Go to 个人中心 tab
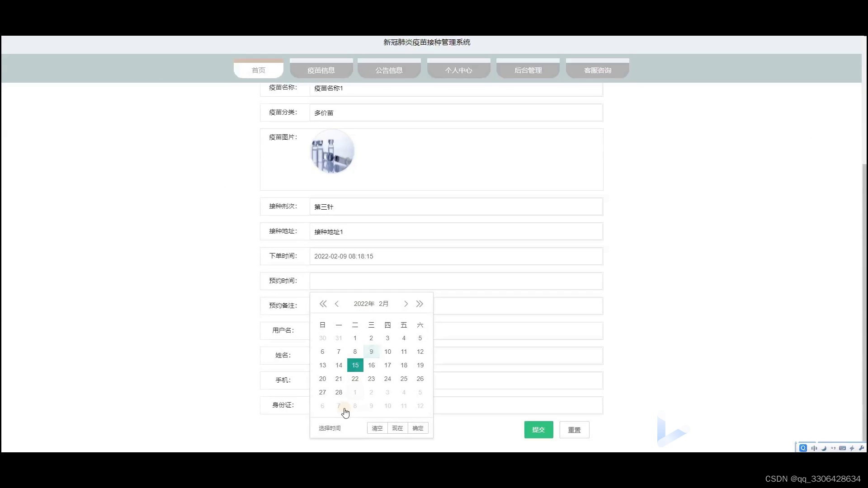This screenshot has height=488, width=868. pyautogui.click(x=458, y=69)
